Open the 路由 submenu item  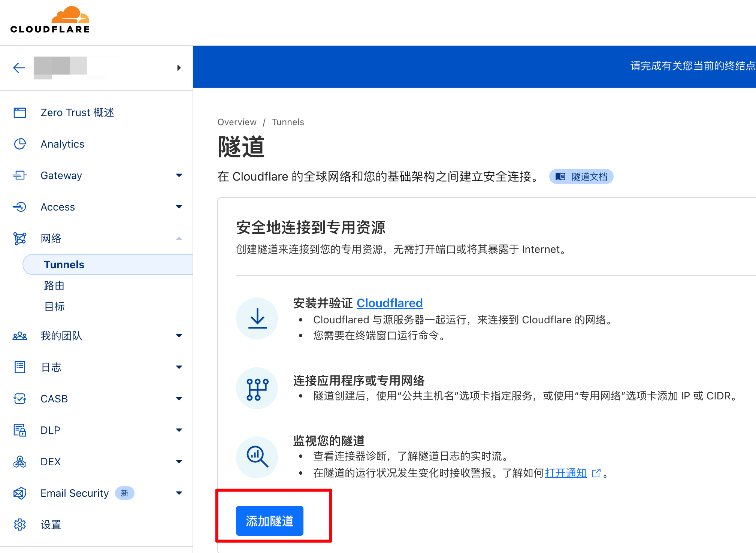pos(54,285)
